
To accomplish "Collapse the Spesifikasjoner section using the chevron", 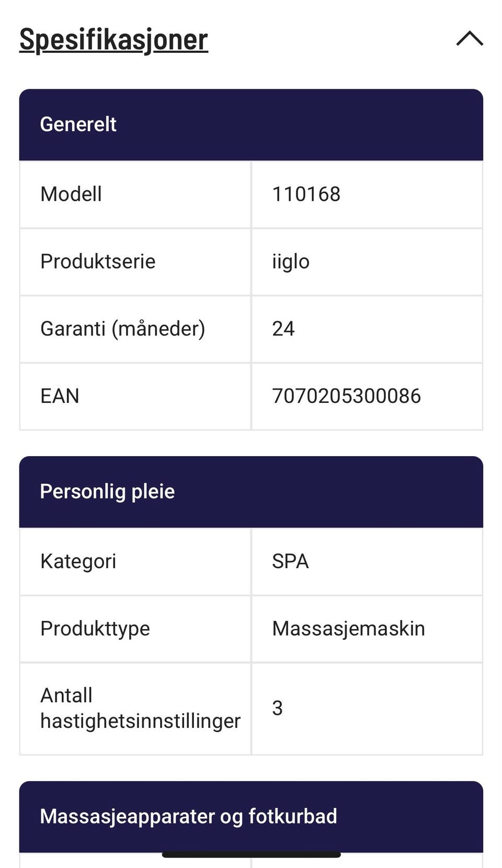I will point(469,39).
